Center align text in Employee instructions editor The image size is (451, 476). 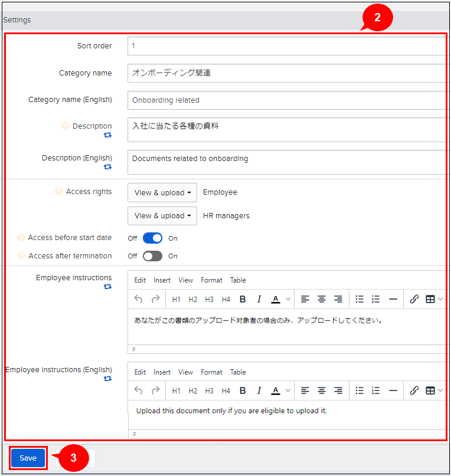[x=322, y=299]
